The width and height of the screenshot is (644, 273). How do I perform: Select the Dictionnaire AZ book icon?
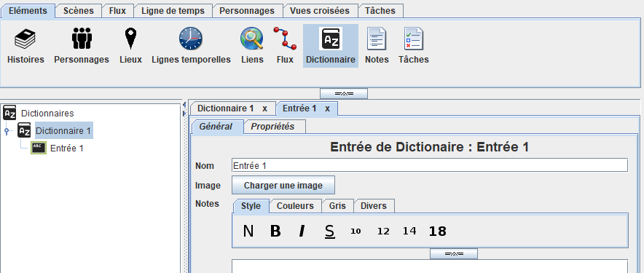[x=331, y=39]
